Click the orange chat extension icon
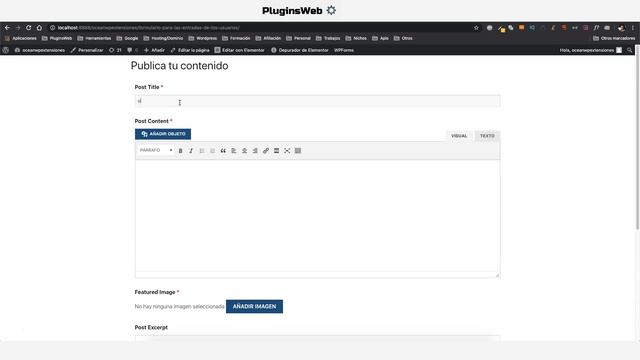 pyautogui.click(x=521, y=28)
